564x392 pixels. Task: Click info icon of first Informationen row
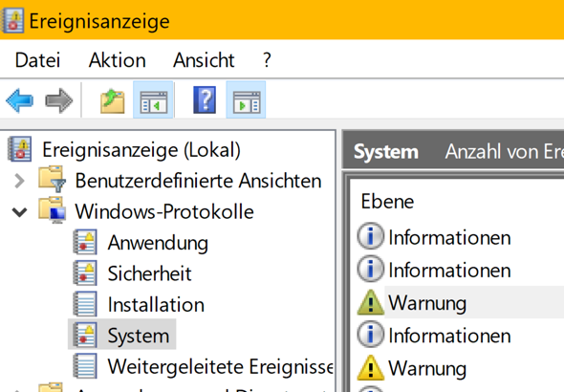tap(371, 237)
